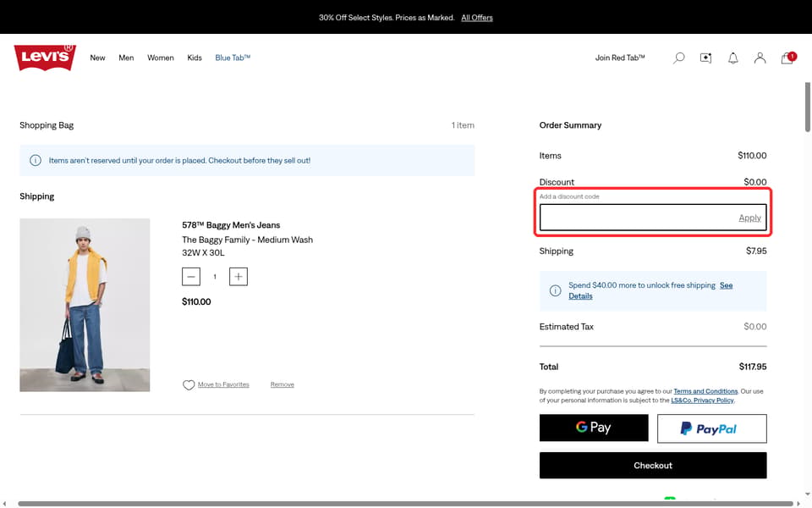Open notifications bell icon
812x508 pixels.
coord(732,58)
